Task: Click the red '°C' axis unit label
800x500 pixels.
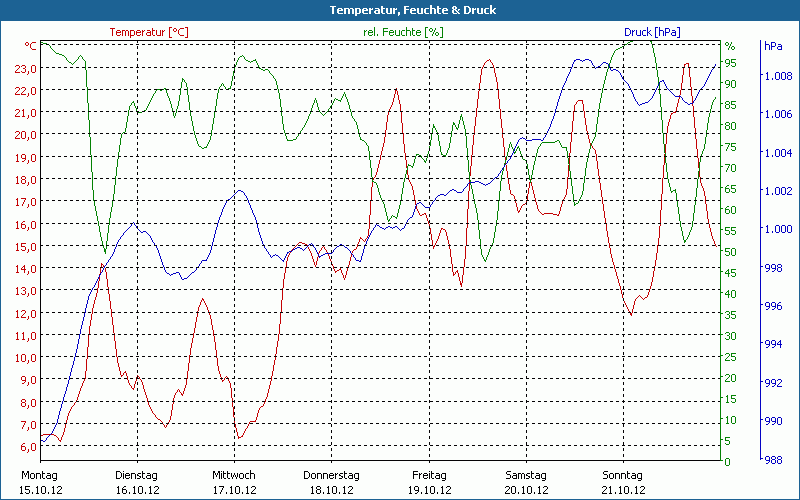Action: (x=31, y=46)
